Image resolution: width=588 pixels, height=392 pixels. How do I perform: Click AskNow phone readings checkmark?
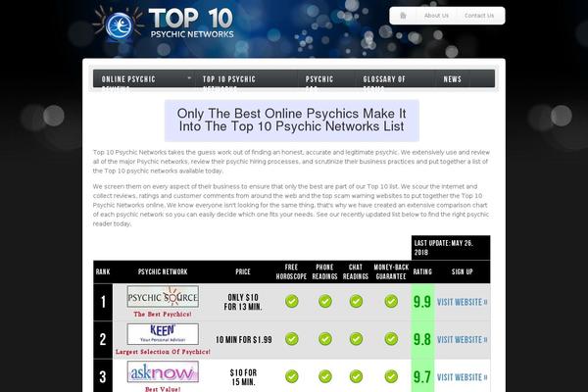tap(324, 376)
